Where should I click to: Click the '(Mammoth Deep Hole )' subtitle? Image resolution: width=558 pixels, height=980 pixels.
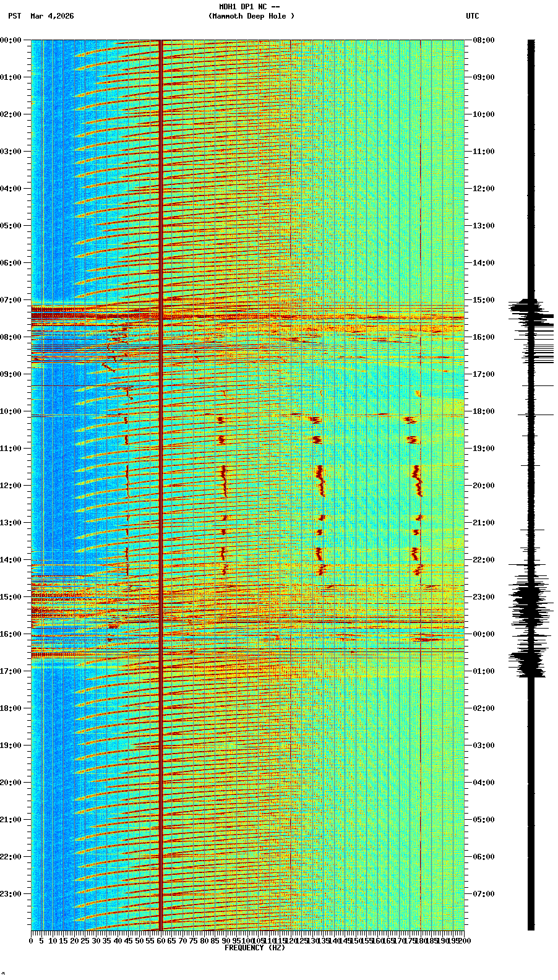tap(251, 16)
